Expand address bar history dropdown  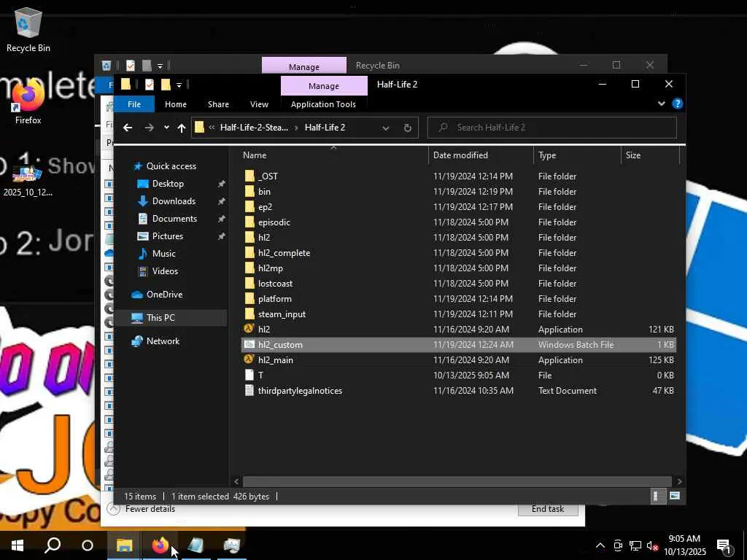385,128
